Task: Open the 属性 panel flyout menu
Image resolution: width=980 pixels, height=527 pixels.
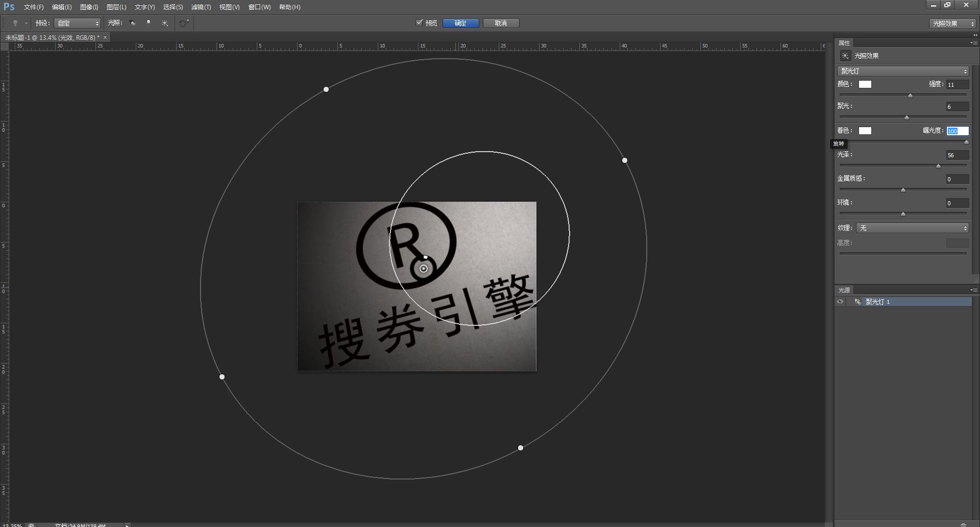Action: coord(973,43)
